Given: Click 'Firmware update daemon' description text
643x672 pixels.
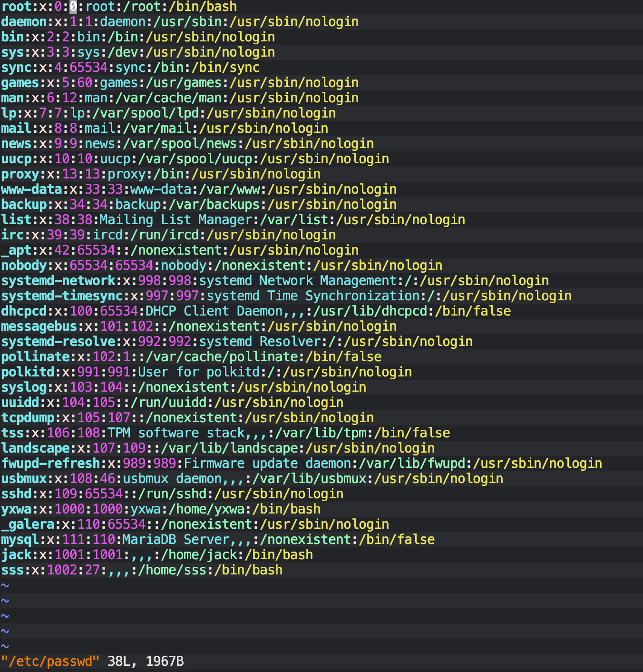Looking at the screenshot, I should tap(267, 464).
